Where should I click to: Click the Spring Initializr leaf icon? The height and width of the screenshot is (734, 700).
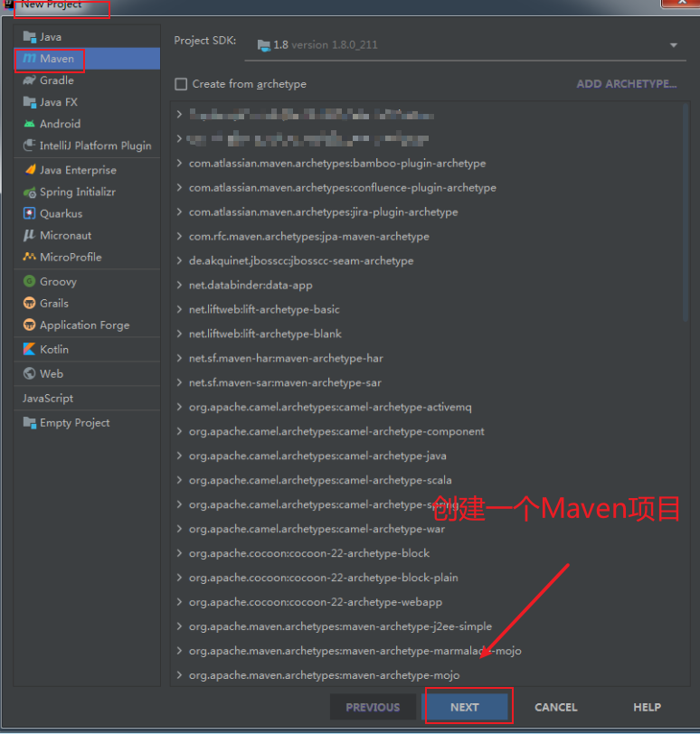pos(30,192)
